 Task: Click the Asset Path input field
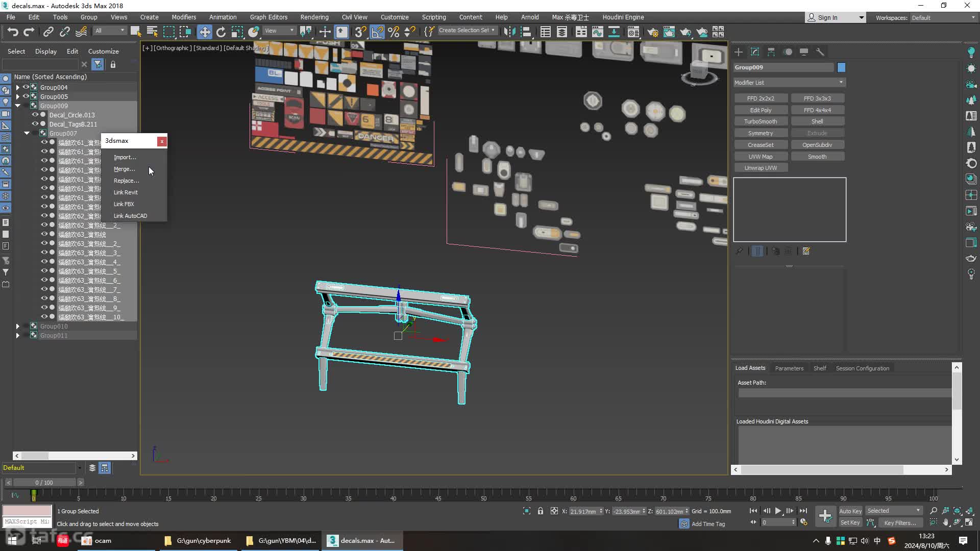[845, 393]
